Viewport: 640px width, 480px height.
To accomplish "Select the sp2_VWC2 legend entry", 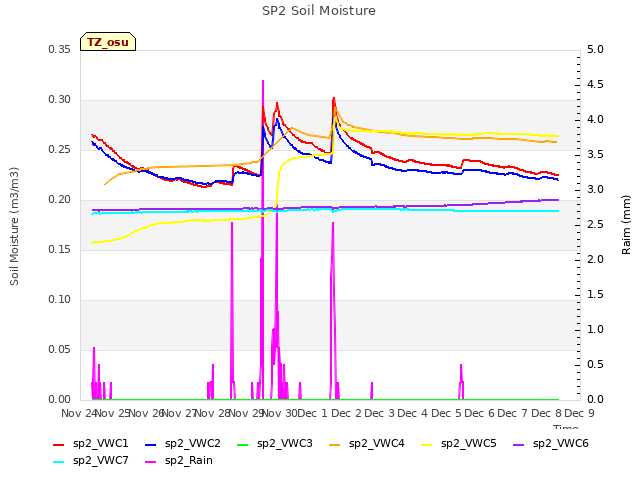I will click(183, 444).
